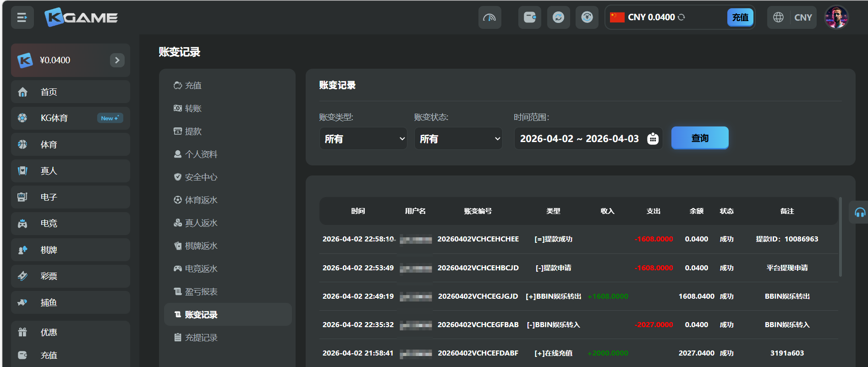Screen dimensions: 868x367
Task: Click the yen coin icon in header
Action: [587, 17]
